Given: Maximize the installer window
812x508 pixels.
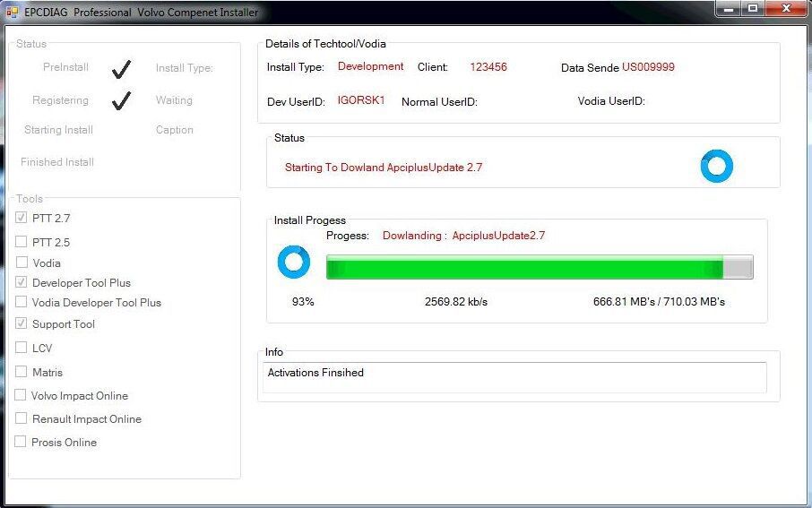Looking at the screenshot, I should [x=753, y=9].
